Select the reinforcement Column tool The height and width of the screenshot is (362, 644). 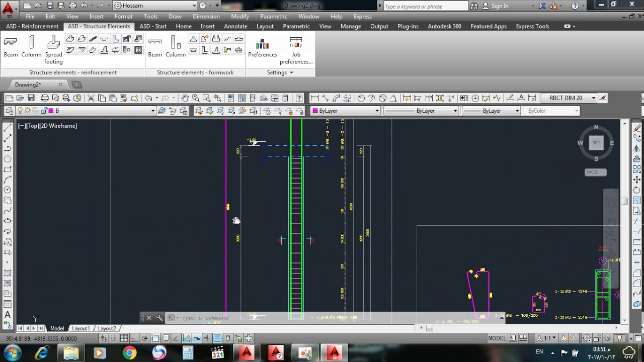pos(31,46)
